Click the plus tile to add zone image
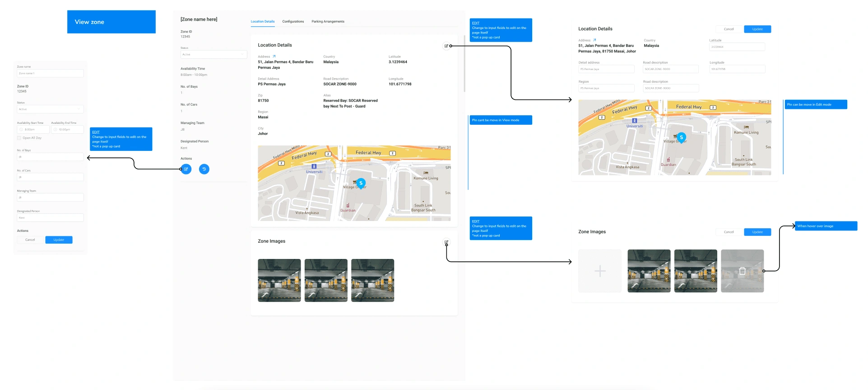Viewport: 868px width, 390px height. click(x=600, y=271)
